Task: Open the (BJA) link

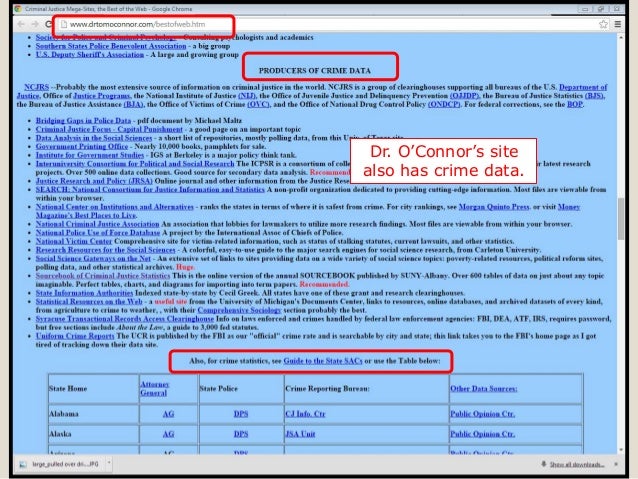Action: 133,104
